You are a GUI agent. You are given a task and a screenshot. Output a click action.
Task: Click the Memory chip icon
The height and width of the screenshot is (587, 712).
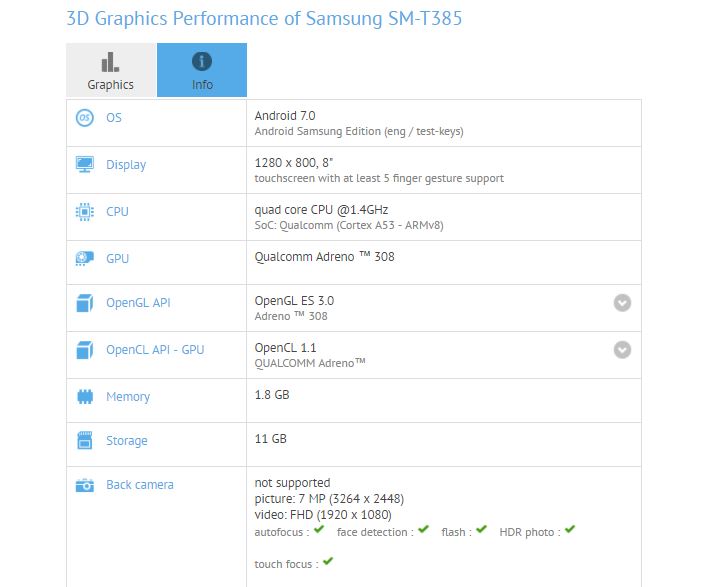tap(85, 397)
